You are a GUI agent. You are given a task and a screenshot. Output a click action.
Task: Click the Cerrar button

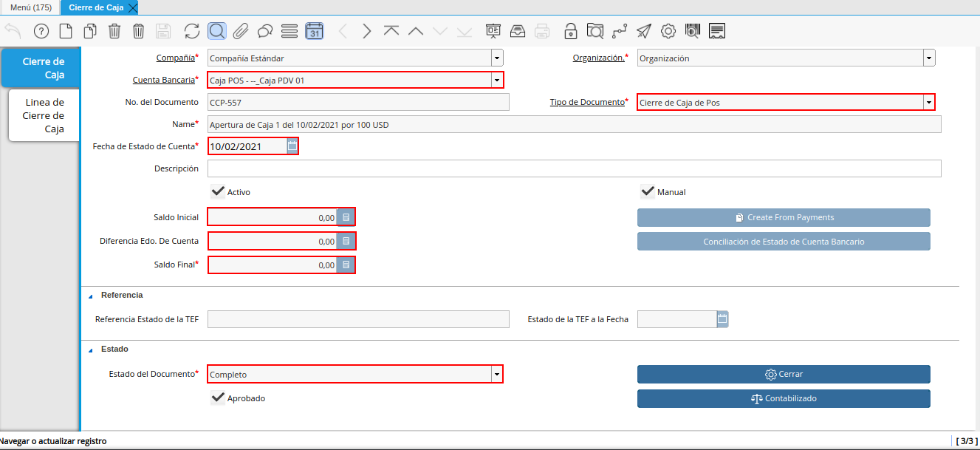[784, 374]
